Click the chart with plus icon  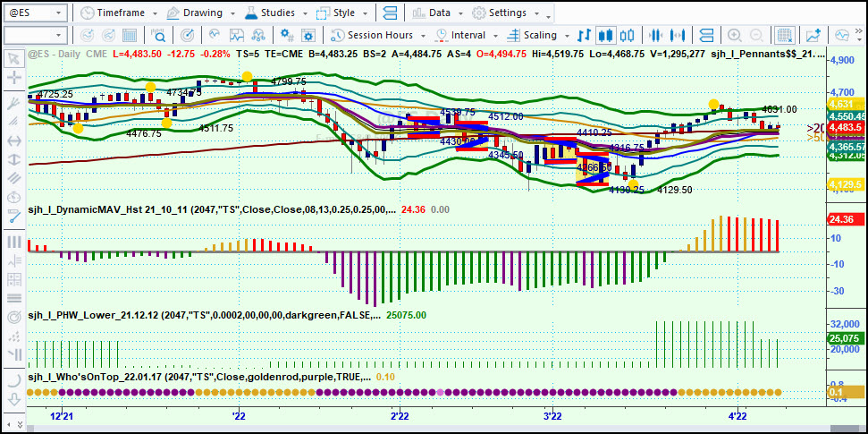point(813,36)
